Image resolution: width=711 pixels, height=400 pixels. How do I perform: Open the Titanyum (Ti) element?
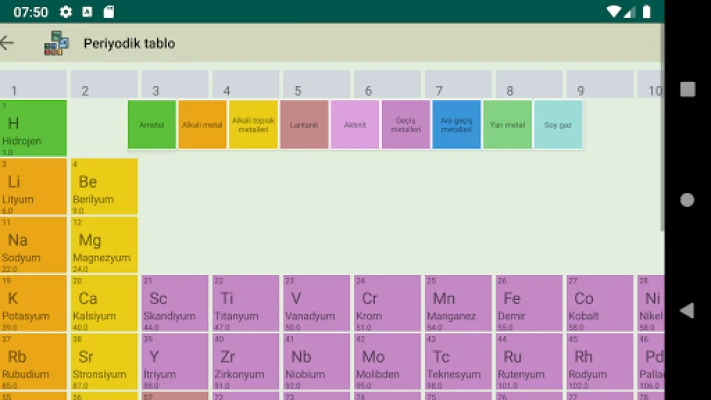pos(245,303)
